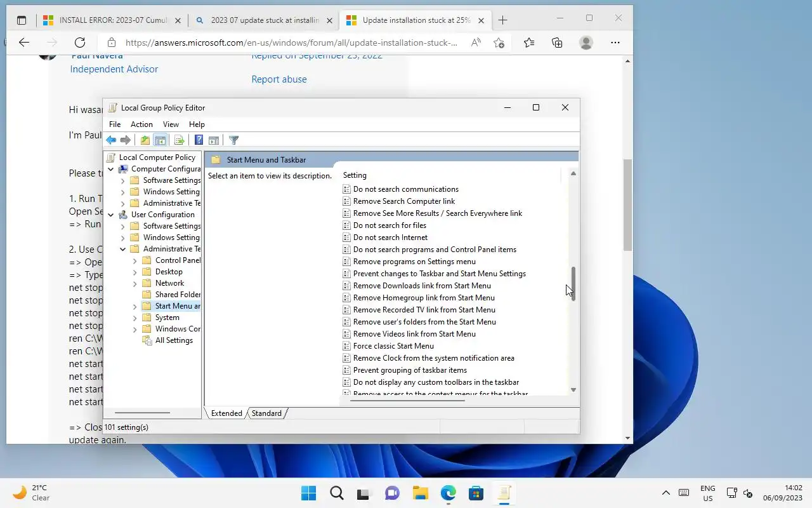Open Edge Settings and more ellipsis
The height and width of the screenshot is (508, 812).
pyautogui.click(x=615, y=43)
